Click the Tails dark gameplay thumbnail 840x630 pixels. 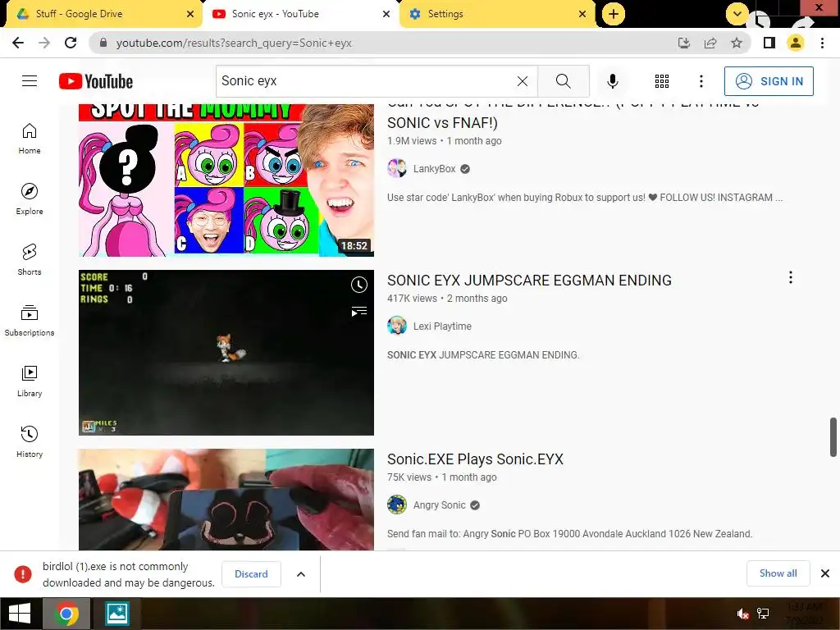click(x=226, y=353)
